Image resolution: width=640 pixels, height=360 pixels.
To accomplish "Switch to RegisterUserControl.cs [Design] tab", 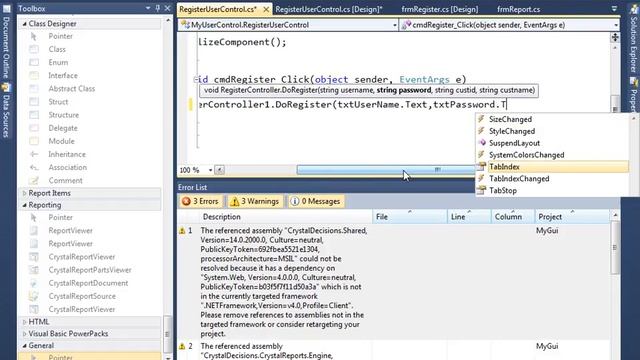I will (329, 9).
